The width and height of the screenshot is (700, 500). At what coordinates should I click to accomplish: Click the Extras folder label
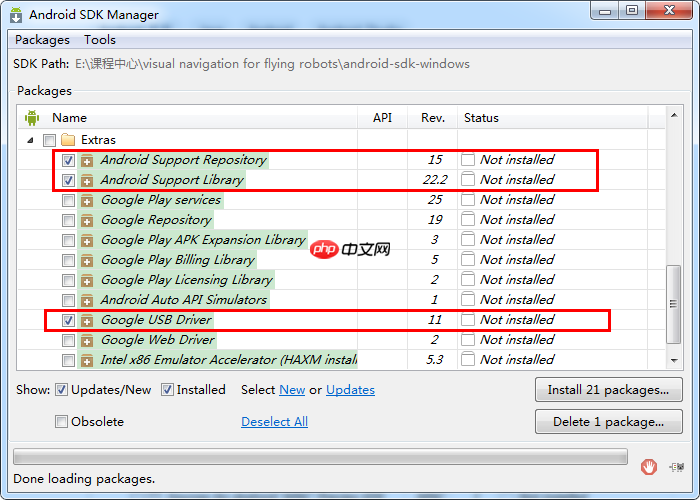(x=98, y=140)
